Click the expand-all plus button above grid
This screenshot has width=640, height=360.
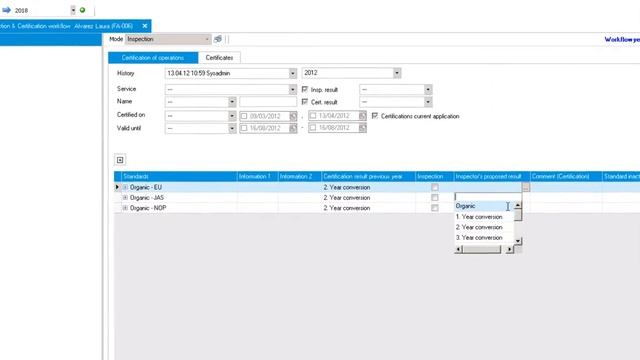[x=120, y=160]
